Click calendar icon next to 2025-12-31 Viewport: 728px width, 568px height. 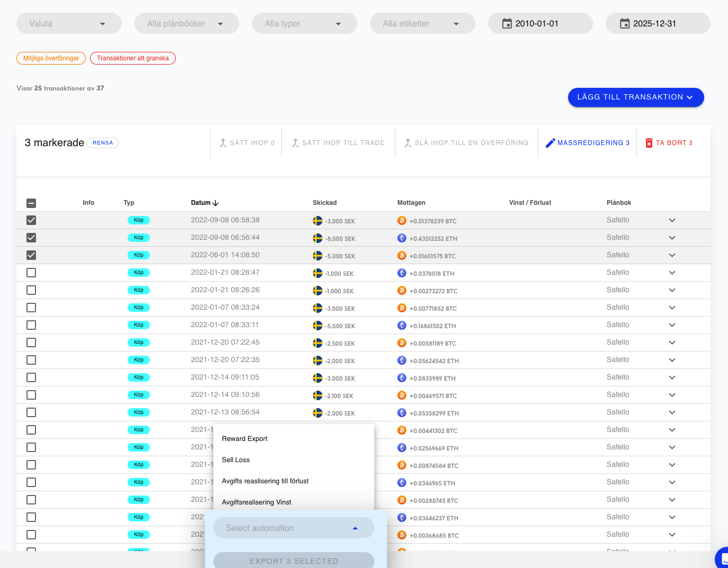[x=625, y=23]
